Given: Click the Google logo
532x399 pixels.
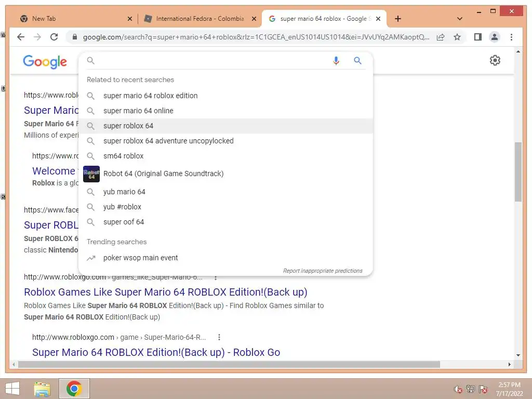Looking at the screenshot, I should (x=45, y=62).
